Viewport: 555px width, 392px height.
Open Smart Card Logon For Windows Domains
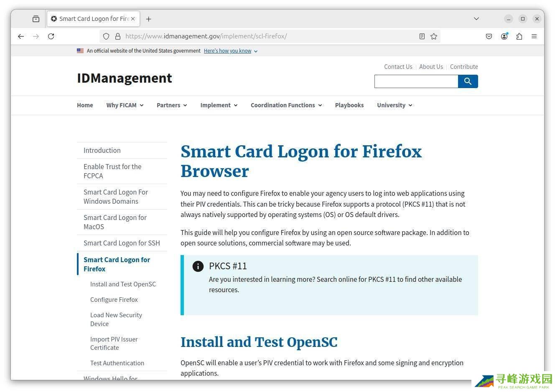click(x=122, y=197)
